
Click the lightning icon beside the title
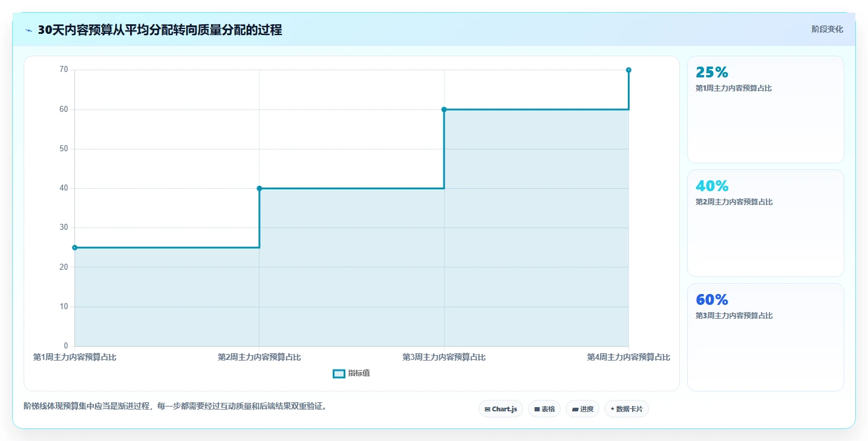pos(29,30)
